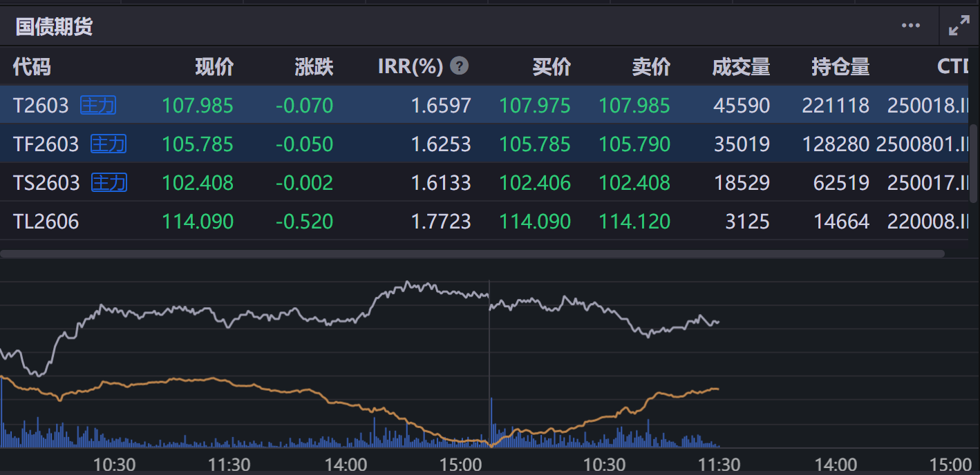Click the open interest value 128280

(836, 144)
